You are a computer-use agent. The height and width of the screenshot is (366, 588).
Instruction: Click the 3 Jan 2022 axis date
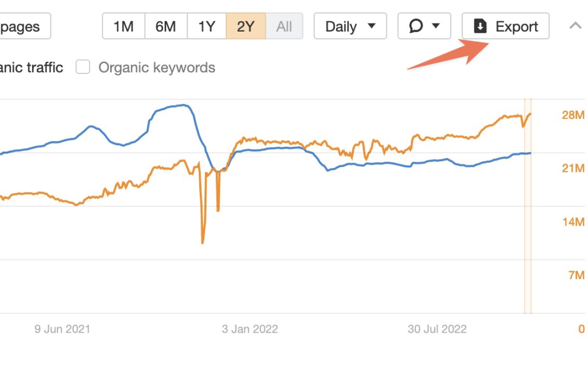[x=250, y=329]
